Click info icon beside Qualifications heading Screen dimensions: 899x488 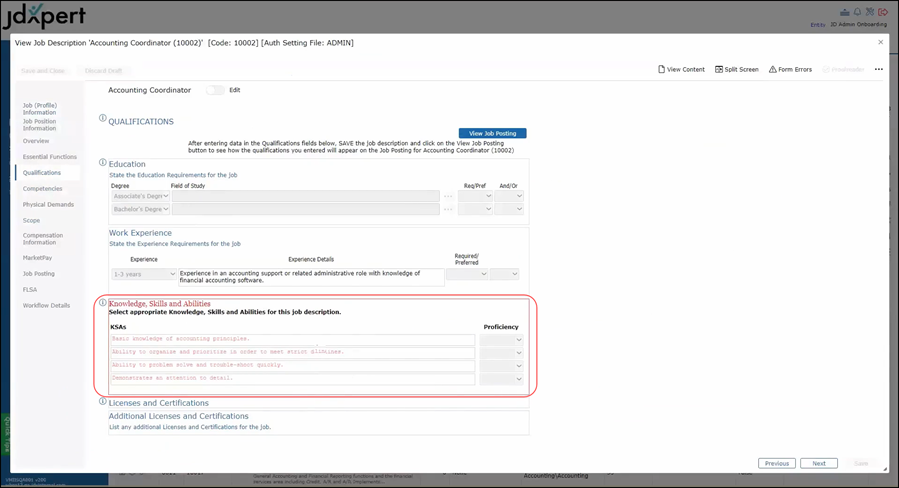coord(102,119)
